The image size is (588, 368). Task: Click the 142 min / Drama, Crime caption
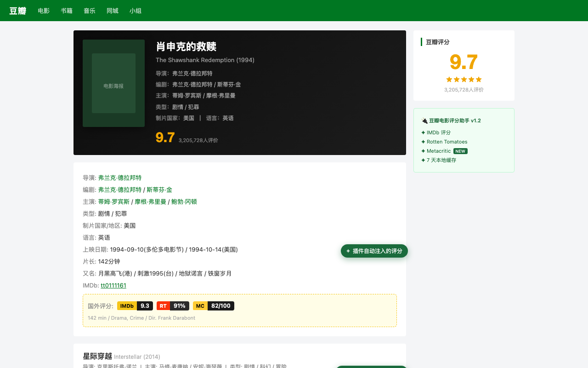141,318
